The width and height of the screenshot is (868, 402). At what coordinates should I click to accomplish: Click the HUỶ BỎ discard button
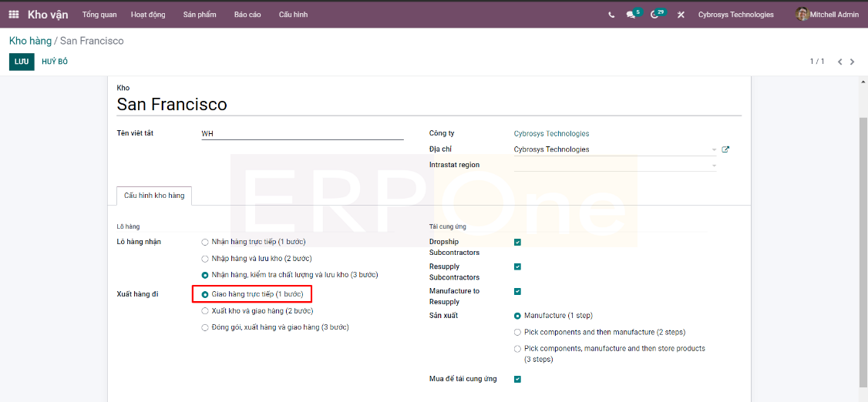pos(55,62)
